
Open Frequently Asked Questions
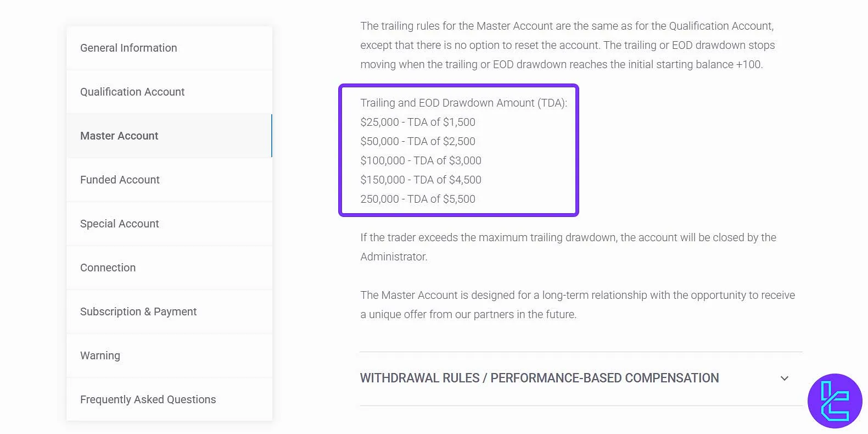tap(148, 399)
